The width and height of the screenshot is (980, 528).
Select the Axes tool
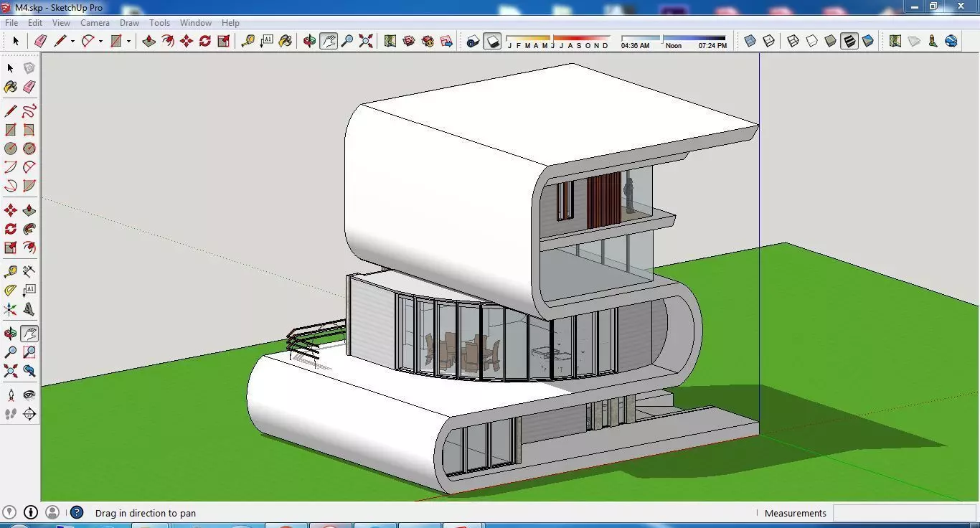[10, 309]
